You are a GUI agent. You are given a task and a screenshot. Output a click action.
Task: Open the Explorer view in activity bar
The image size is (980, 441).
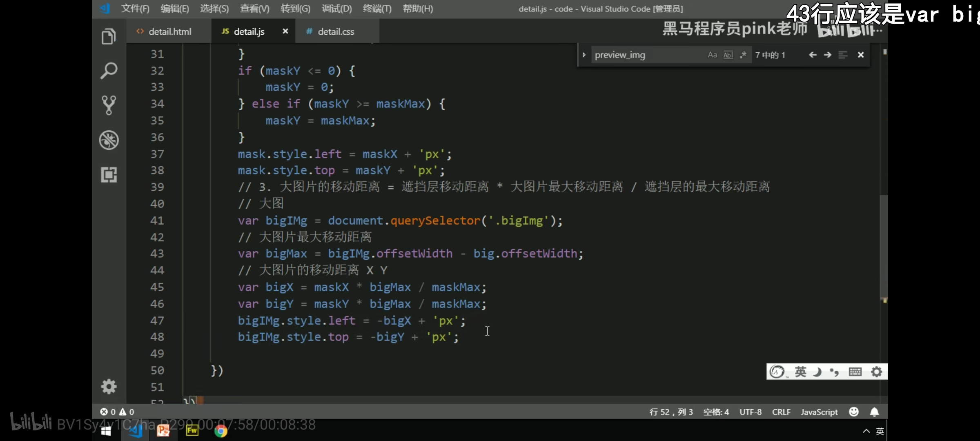point(109,37)
